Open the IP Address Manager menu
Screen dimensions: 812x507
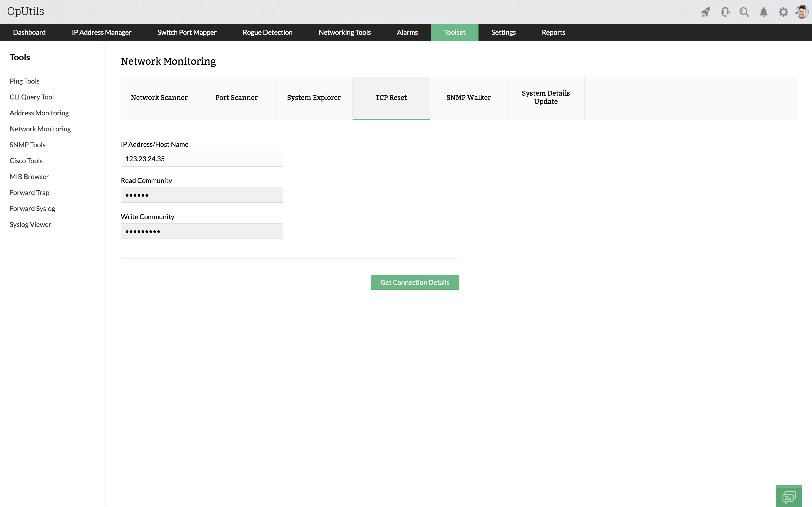pyautogui.click(x=101, y=33)
